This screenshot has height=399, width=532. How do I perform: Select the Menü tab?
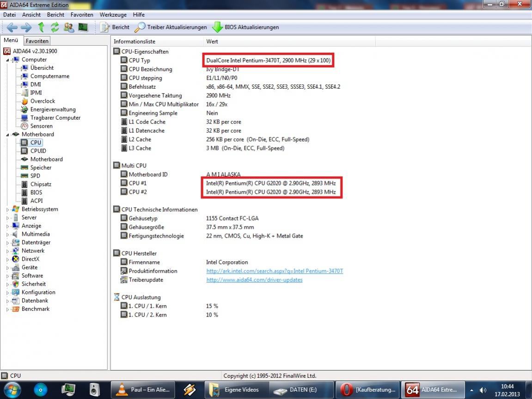[11, 40]
